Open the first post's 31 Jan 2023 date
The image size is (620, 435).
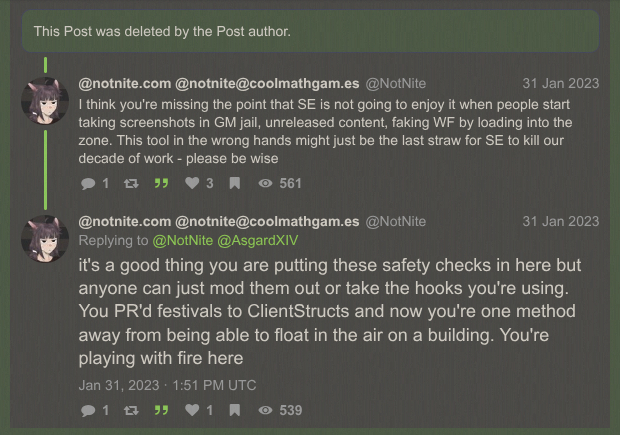tap(560, 82)
